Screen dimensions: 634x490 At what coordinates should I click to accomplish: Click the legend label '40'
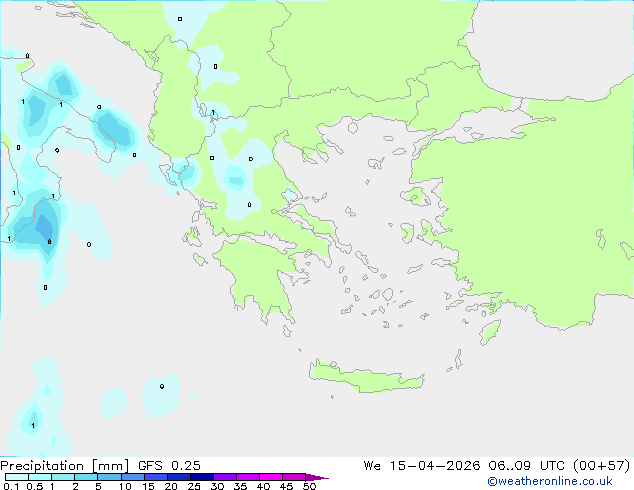263,486
